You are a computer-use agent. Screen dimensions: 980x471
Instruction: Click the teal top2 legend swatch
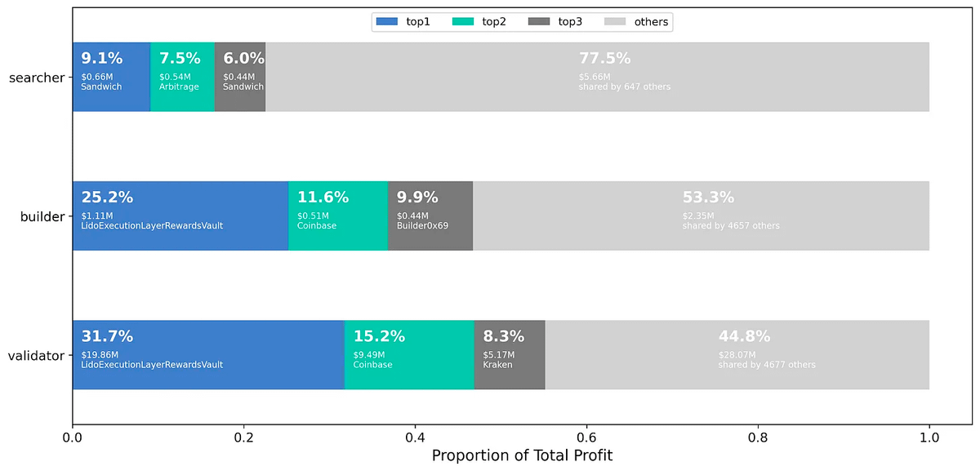click(463, 22)
